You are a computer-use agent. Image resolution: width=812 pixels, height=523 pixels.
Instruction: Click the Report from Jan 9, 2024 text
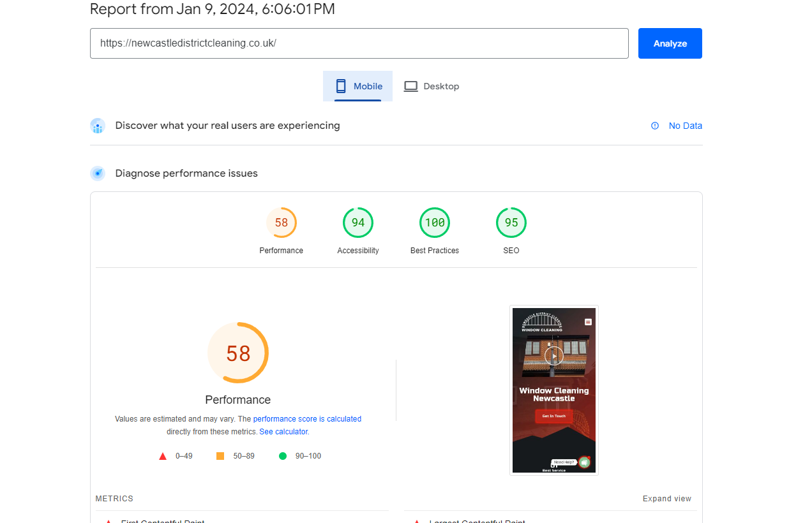213,9
